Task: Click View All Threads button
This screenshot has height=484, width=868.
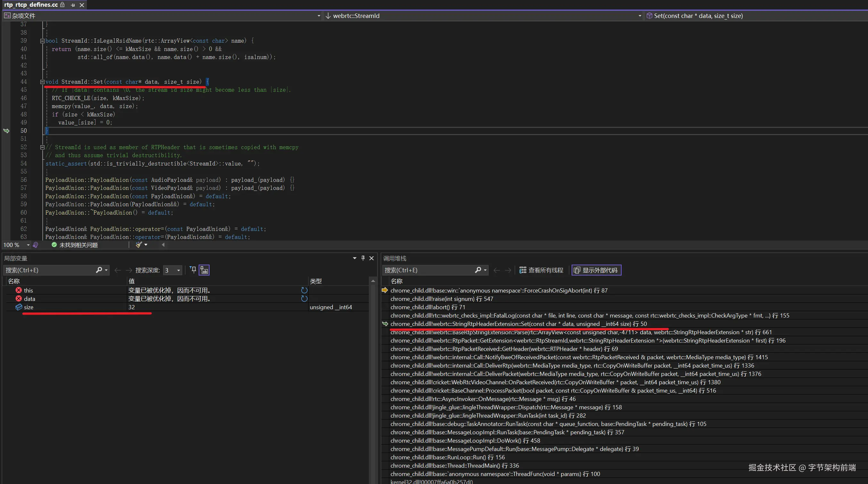Action: 541,270
